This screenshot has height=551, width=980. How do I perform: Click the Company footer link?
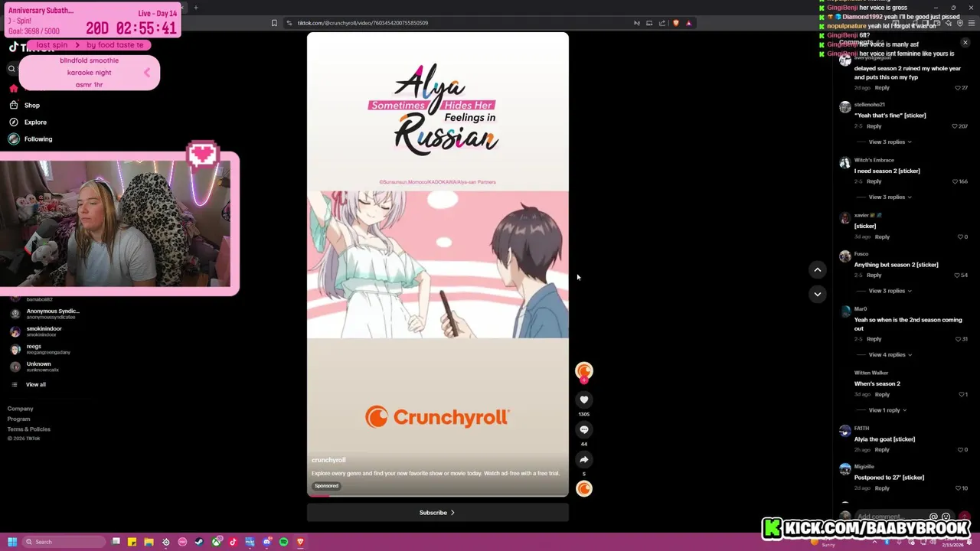(x=20, y=409)
